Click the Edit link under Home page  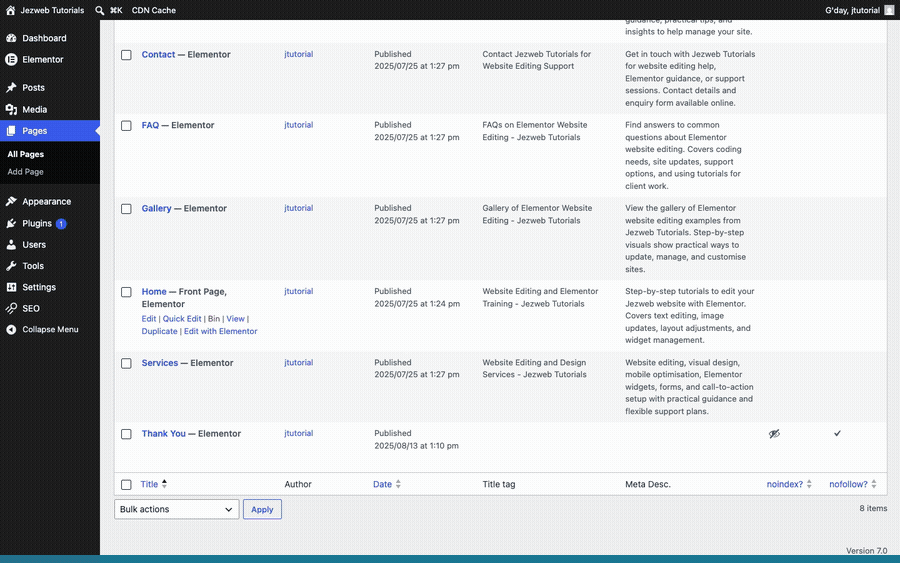149,319
